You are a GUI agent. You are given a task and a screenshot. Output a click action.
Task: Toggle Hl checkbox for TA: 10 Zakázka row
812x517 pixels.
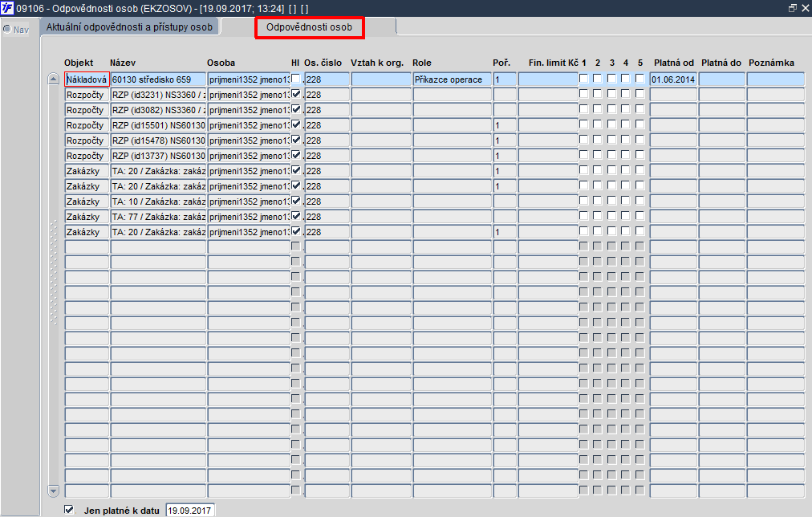click(296, 201)
